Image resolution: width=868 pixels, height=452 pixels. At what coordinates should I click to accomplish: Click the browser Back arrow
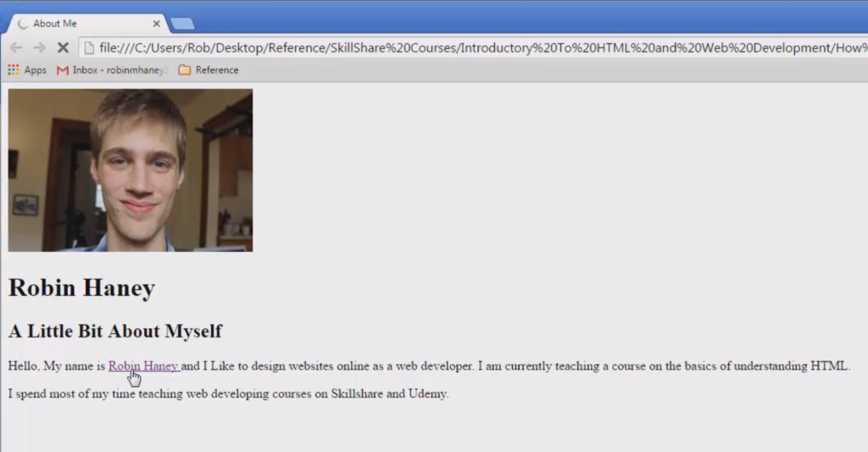click(x=16, y=47)
